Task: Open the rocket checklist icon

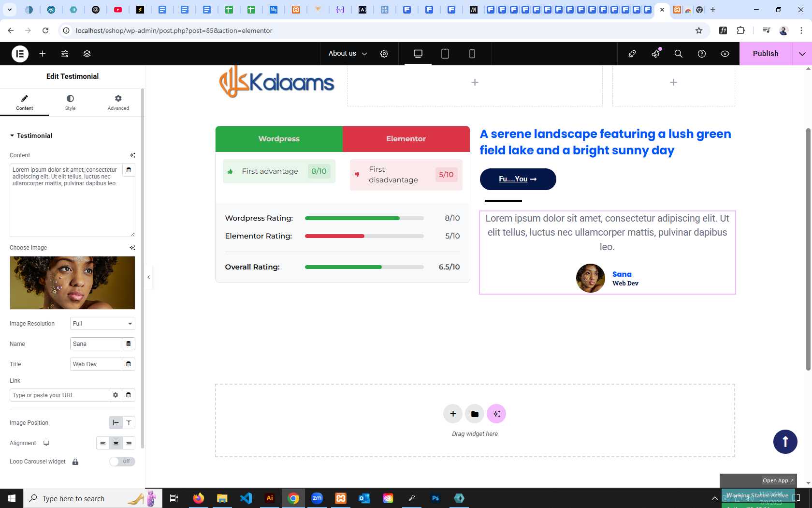Action: point(632,54)
